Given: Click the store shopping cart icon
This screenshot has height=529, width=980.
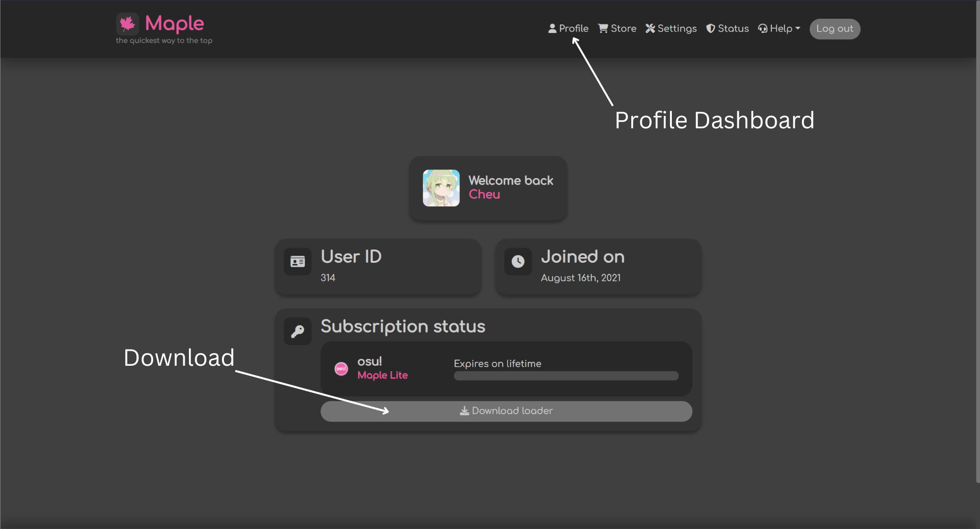Looking at the screenshot, I should 603,29.
